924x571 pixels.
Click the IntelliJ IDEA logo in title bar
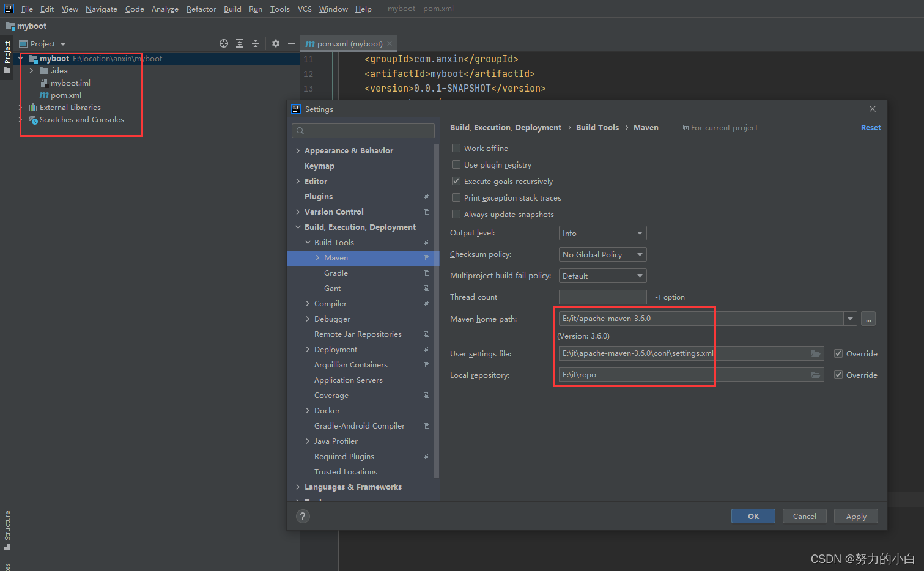[9, 9]
